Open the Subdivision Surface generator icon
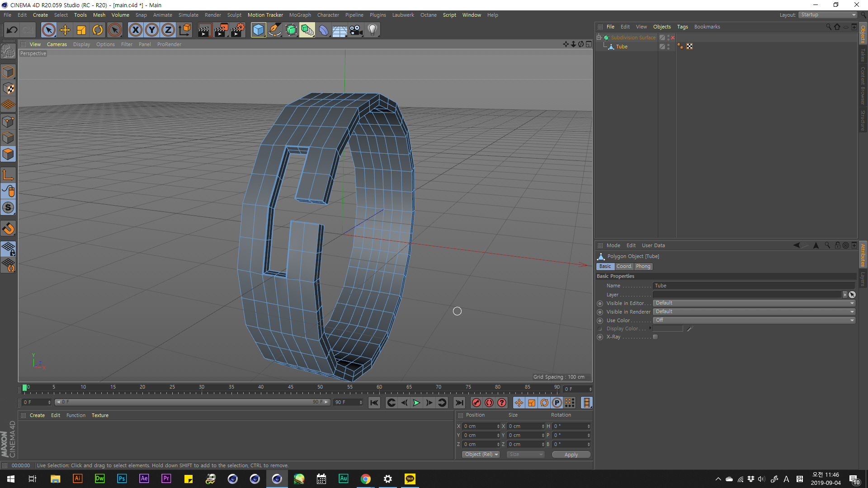 [291, 30]
